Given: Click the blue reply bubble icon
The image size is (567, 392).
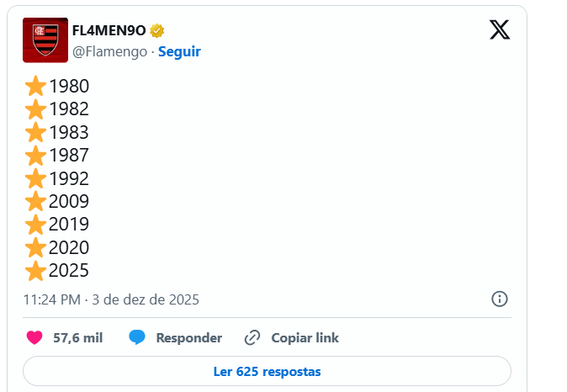Looking at the screenshot, I should tap(137, 338).
